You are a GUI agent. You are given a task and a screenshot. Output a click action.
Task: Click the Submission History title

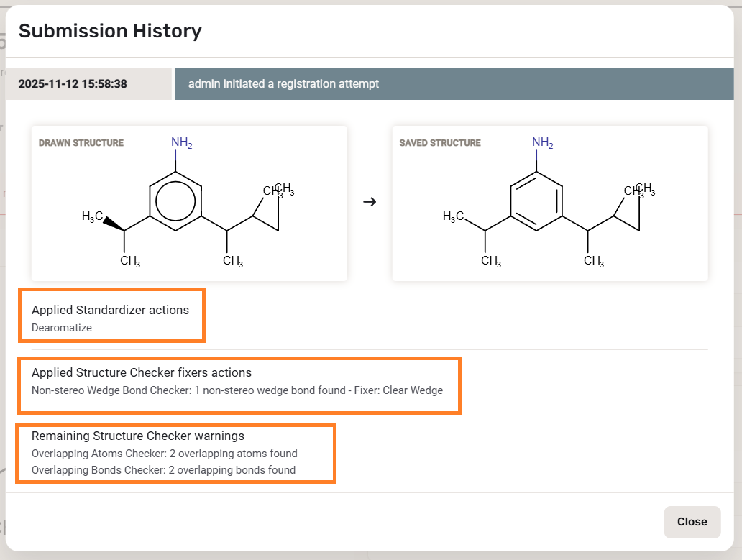110,31
